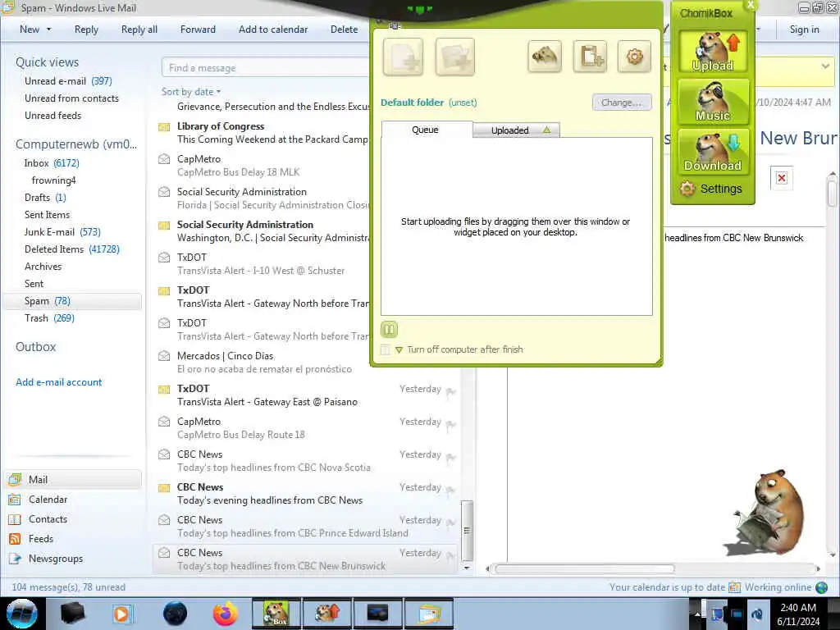Select the Junk E-mail folder
The width and height of the screenshot is (840, 630).
pos(62,231)
